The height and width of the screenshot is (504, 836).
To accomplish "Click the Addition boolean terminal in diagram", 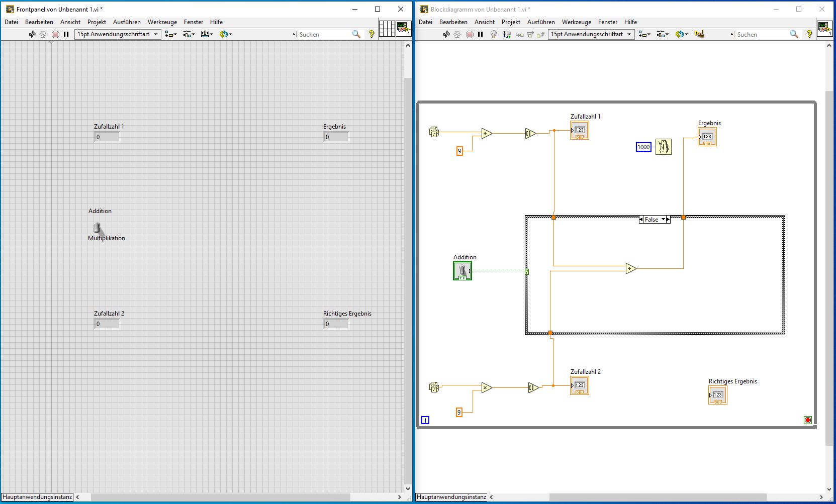I will click(462, 271).
